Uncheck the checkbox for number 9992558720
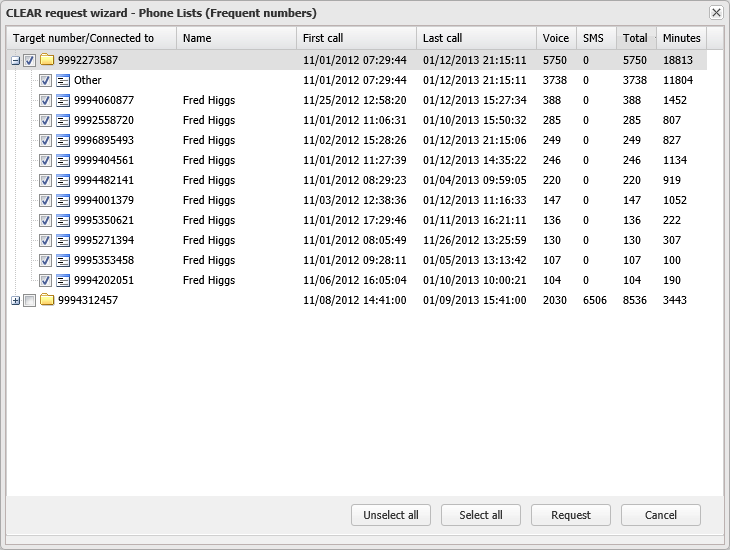Viewport: 730px width, 550px height. pyautogui.click(x=45, y=120)
